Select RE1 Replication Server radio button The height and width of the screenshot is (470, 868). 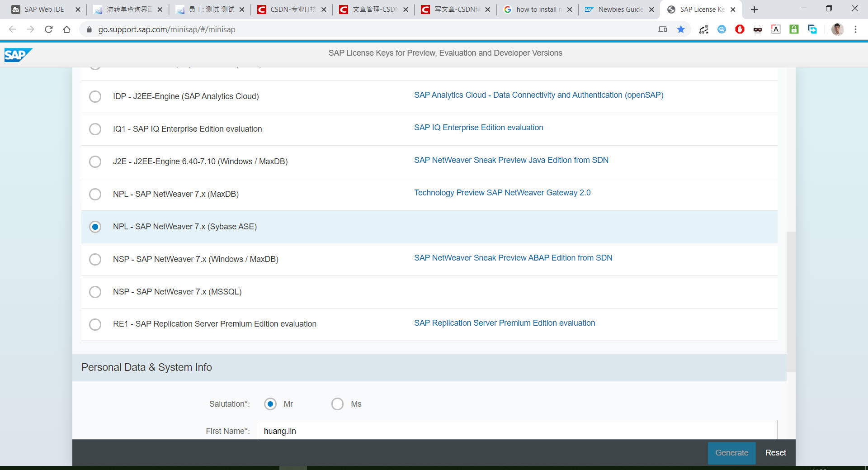[95, 324]
